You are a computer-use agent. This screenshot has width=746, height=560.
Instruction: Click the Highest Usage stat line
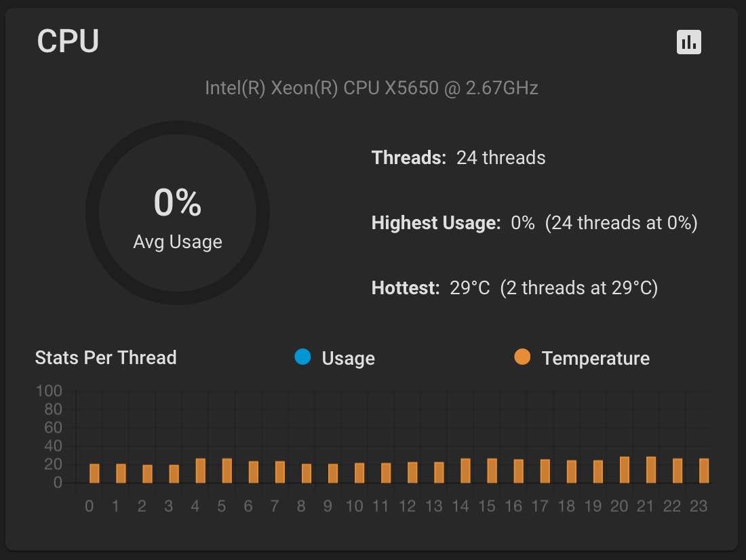pos(534,223)
